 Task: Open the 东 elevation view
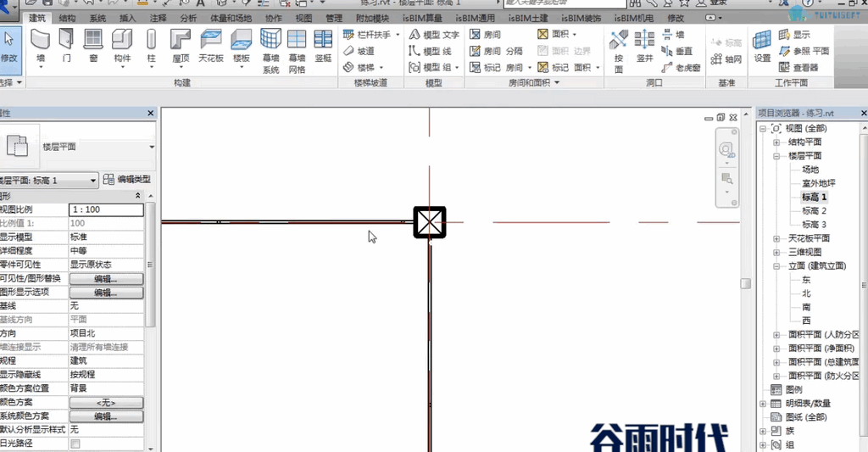point(806,280)
